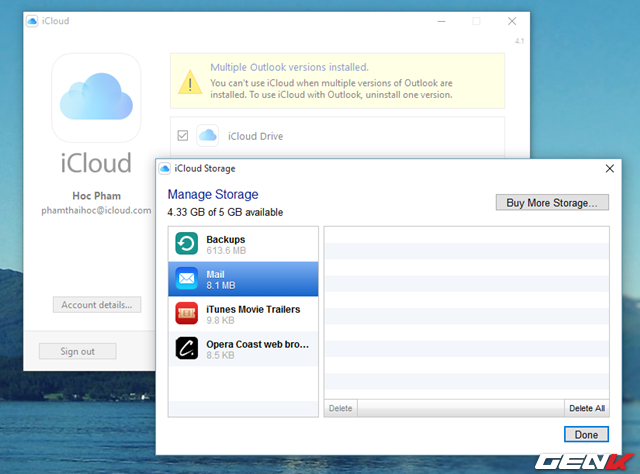Viewport: 640px width, 474px height.
Task: Click the Opera Coast browser icon
Action: [187, 348]
